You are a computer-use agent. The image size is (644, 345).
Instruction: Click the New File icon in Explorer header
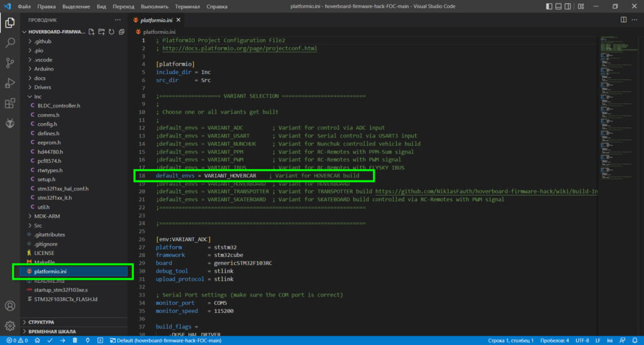[91, 31]
